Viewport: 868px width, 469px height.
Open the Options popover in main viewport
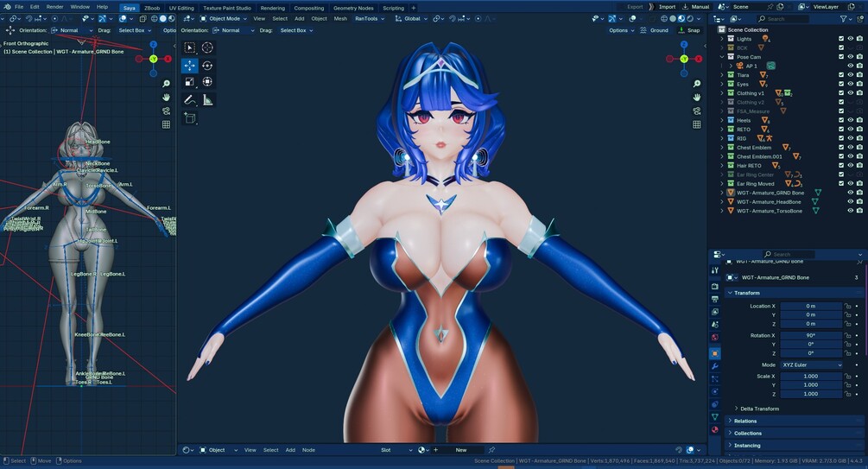point(621,30)
